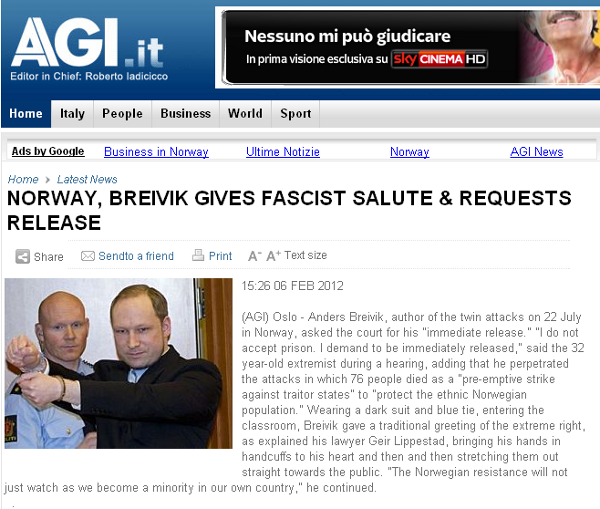Select the Sport tab
This screenshot has width=600, height=509.
296,114
